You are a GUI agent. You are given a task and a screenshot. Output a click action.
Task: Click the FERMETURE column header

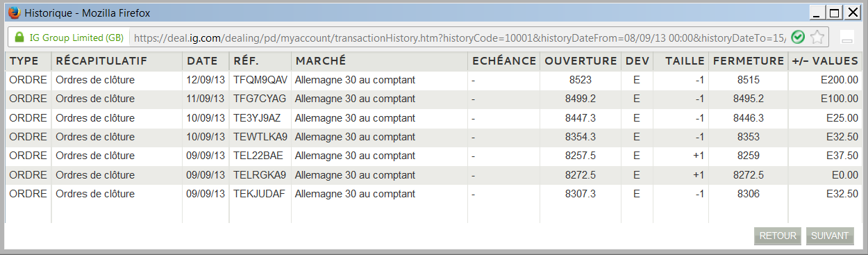pos(748,61)
